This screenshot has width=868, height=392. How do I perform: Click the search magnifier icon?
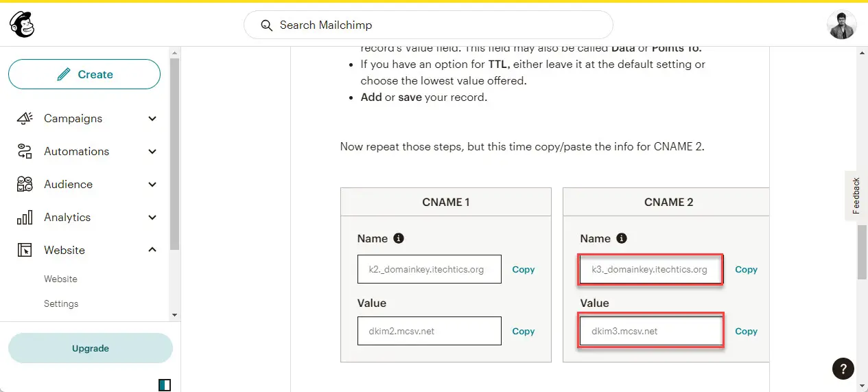click(x=267, y=25)
